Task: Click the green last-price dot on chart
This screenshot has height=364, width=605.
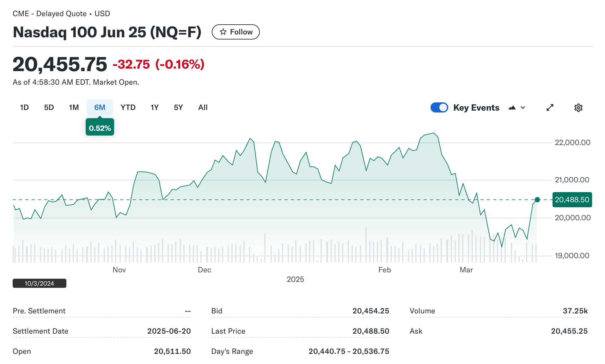Action: 537,200
